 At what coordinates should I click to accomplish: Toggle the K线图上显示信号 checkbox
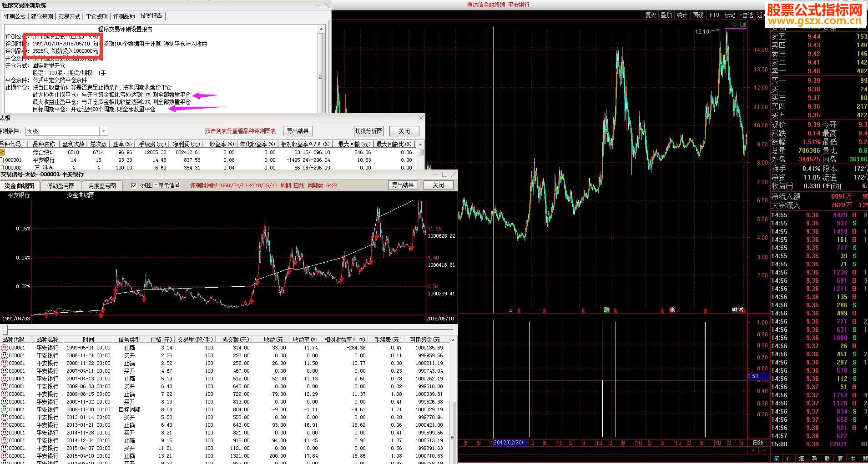(x=134, y=185)
